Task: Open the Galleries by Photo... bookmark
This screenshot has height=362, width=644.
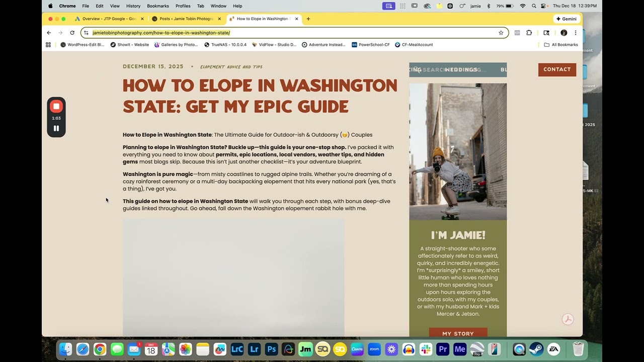Action: pos(176,45)
